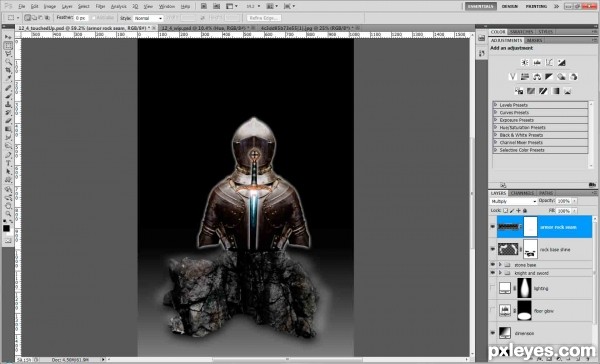Open the File menu
600x364 pixels.
click(21, 7)
